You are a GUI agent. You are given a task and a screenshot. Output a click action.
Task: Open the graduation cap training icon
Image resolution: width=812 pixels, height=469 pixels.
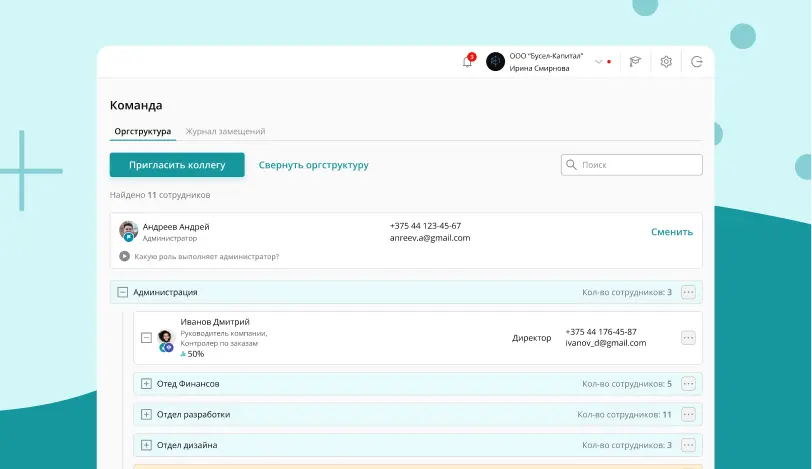(x=635, y=62)
